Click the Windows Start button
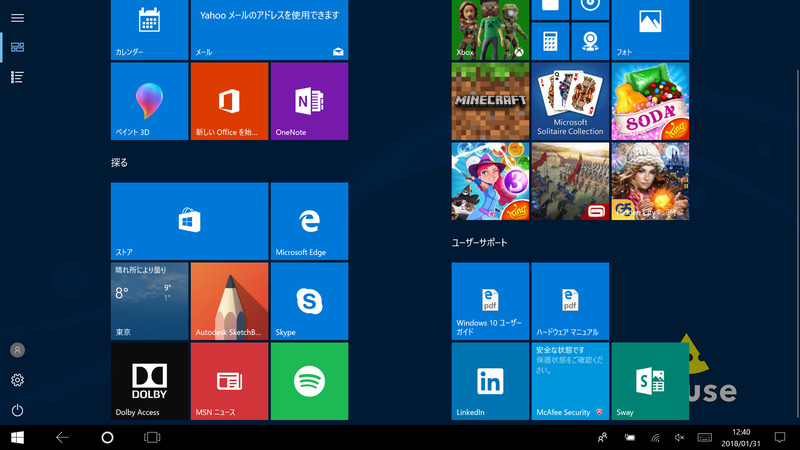Viewport: 800px width, 450px height. 17,437
